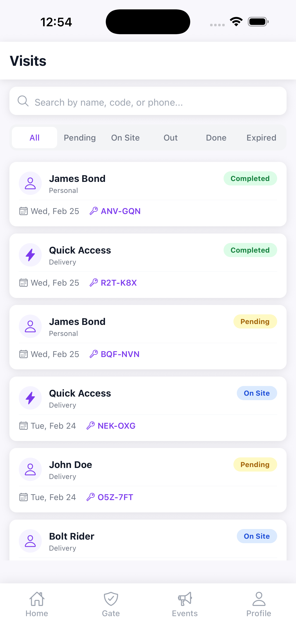Tap the Events megaphone icon
The height and width of the screenshot is (644, 296).
185,599
